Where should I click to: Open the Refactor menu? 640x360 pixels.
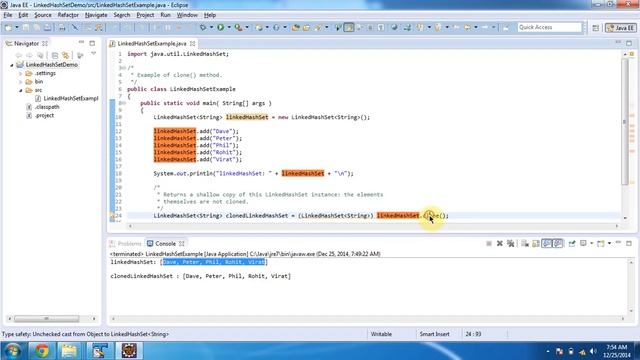point(68,15)
